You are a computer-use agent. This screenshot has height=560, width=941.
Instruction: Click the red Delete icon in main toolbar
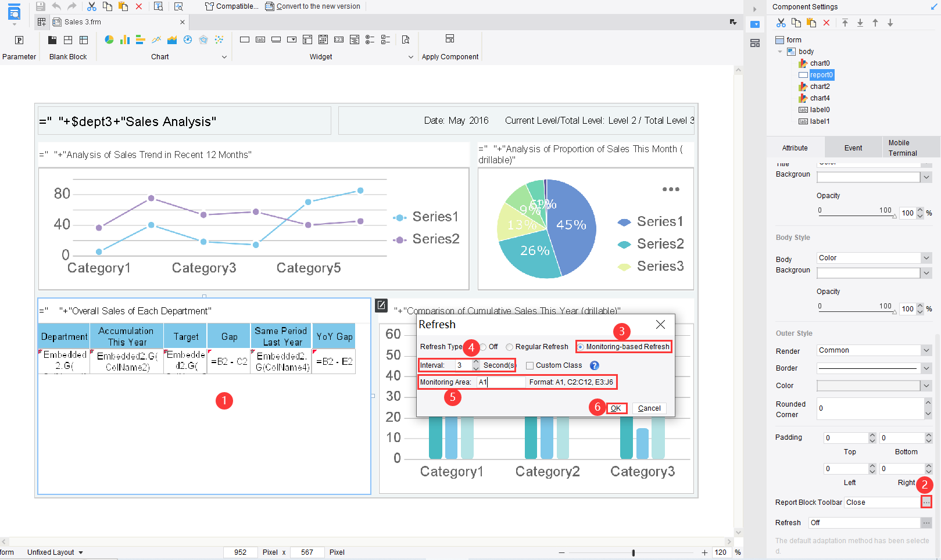(139, 6)
